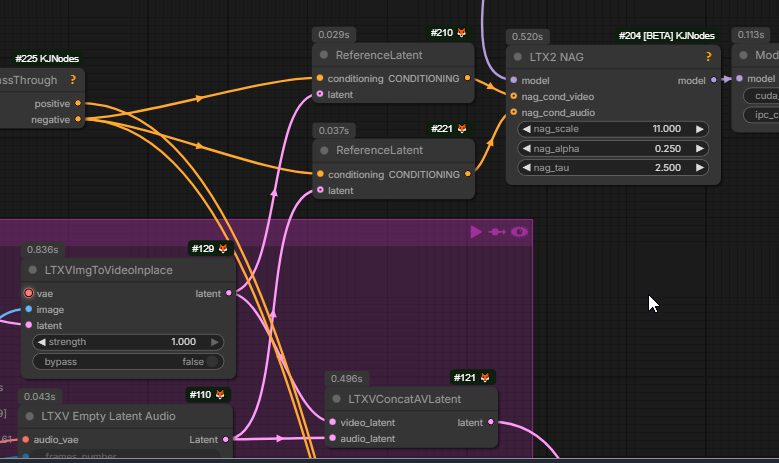This screenshot has height=463, width=779.
Task: Collapse the LTX2 NAG node using its dot
Action: click(518, 57)
